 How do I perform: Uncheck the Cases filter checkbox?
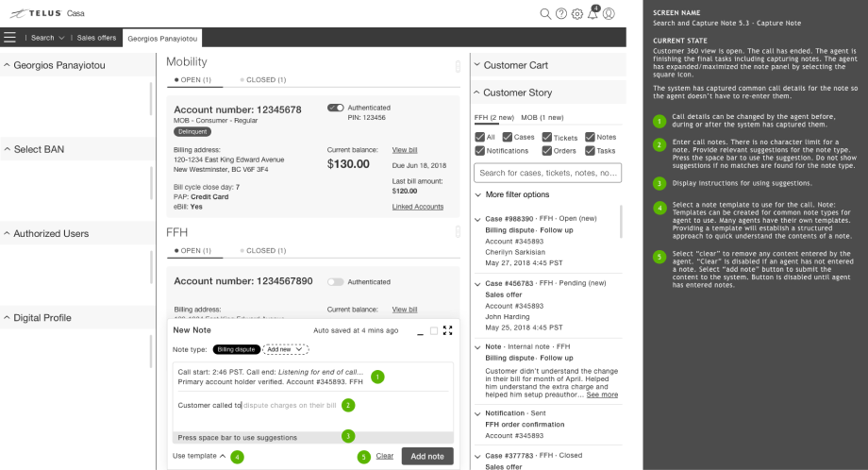coord(507,137)
